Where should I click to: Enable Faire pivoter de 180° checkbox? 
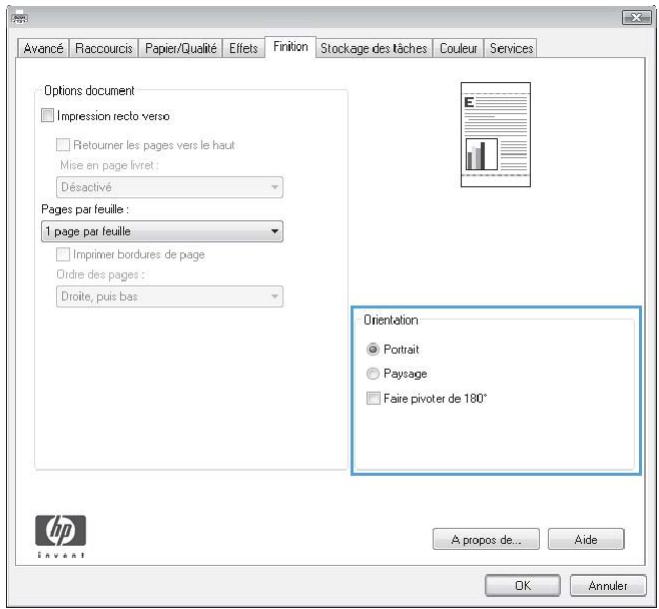[x=373, y=398]
